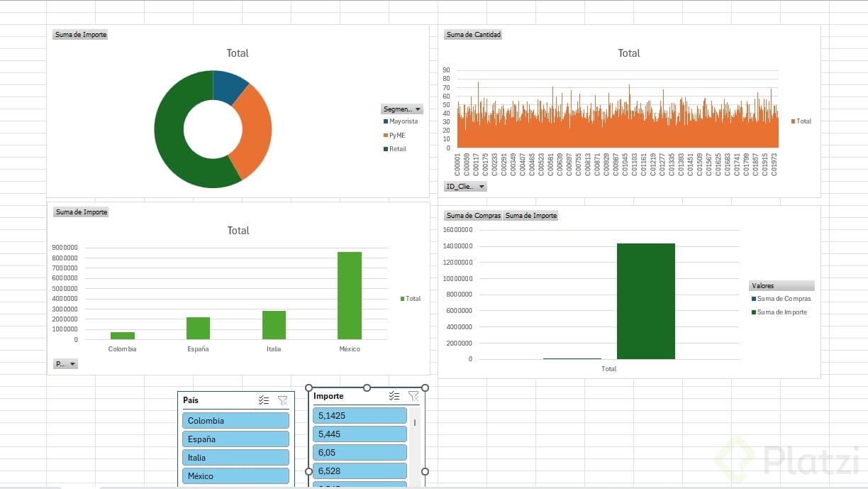The width and height of the screenshot is (868, 489).
Task: Click the Colombia axis label in country chart
Action: (123, 349)
